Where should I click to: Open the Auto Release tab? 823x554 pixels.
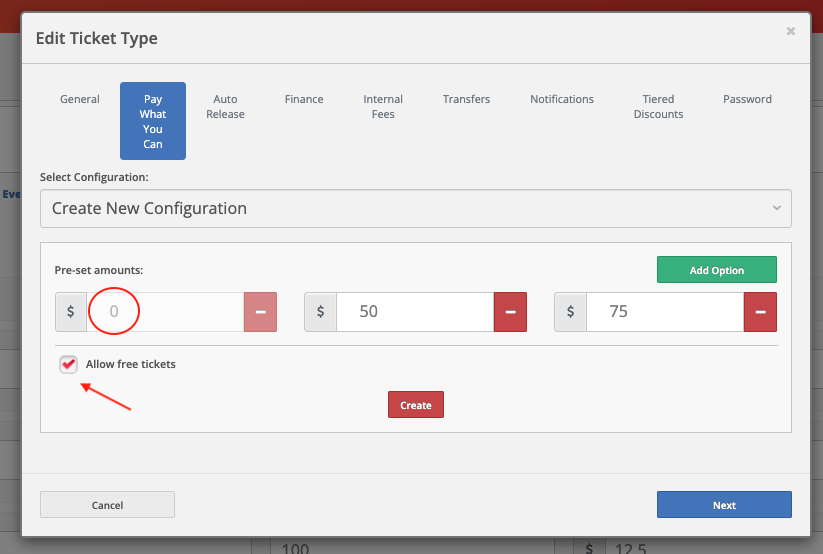click(225, 106)
